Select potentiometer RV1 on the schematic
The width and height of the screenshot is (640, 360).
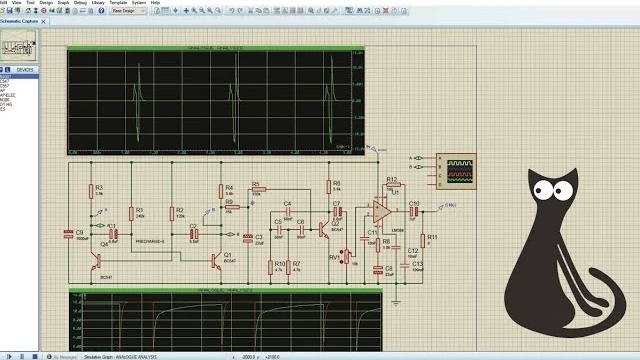click(346, 257)
